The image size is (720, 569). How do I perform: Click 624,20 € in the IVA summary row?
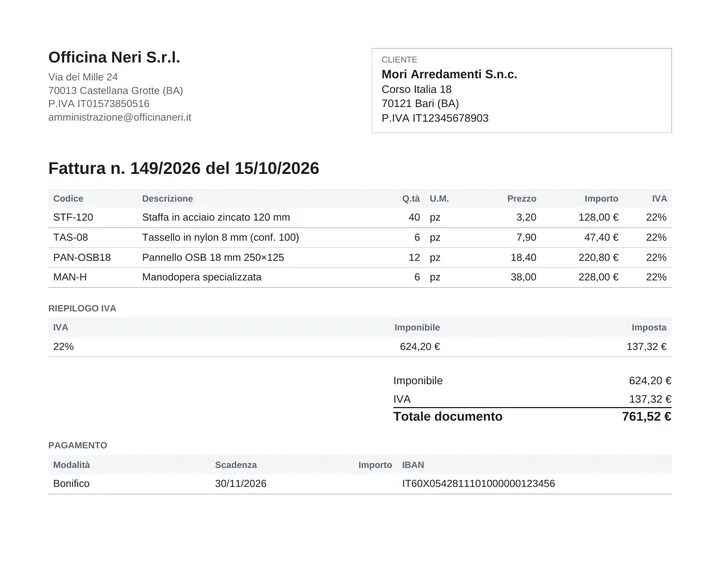click(420, 347)
